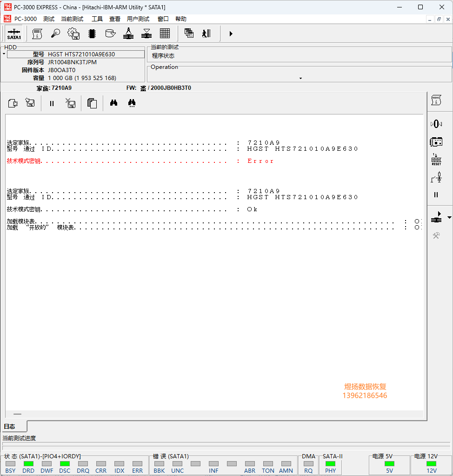Start test with play arrow button
453x476 pixels.
click(231, 34)
